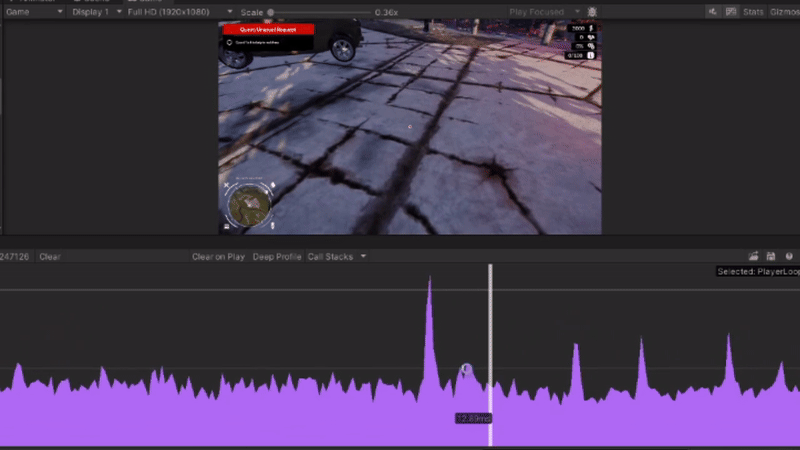The width and height of the screenshot is (800, 450).
Task: Toggle Clear on Play in the Profiler
Action: point(218,257)
